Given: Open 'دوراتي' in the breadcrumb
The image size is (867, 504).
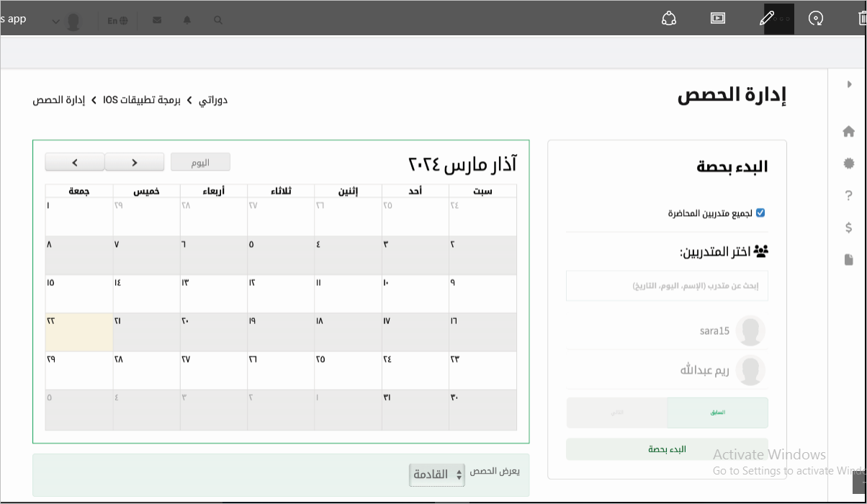Looking at the screenshot, I should pyautogui.click(x=213, y=100).
